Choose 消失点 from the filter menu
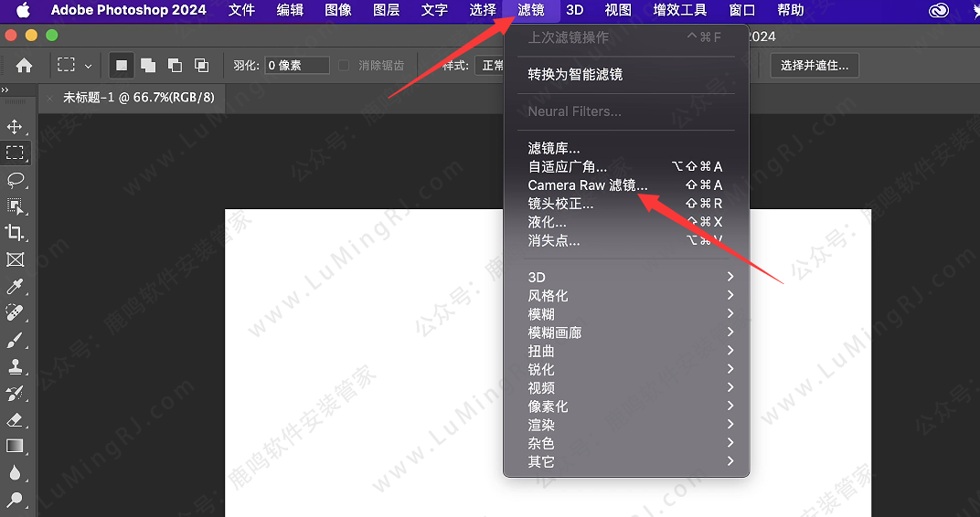 pos(626,240)
